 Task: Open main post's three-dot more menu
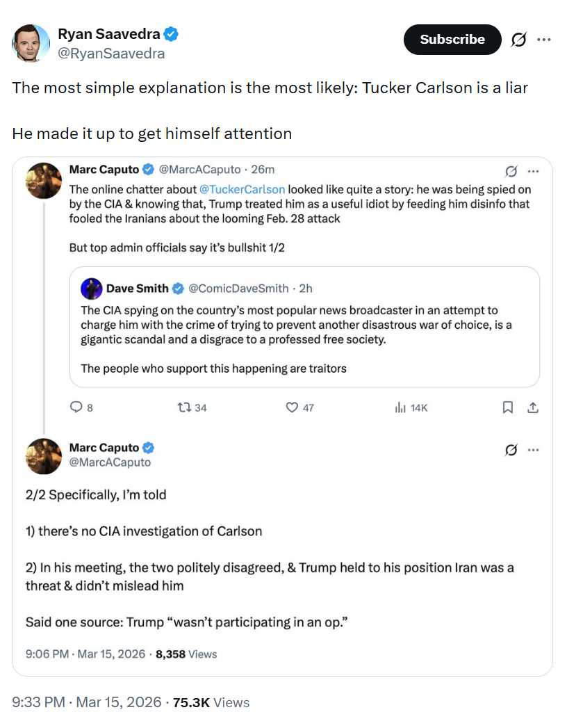[544, 40]
